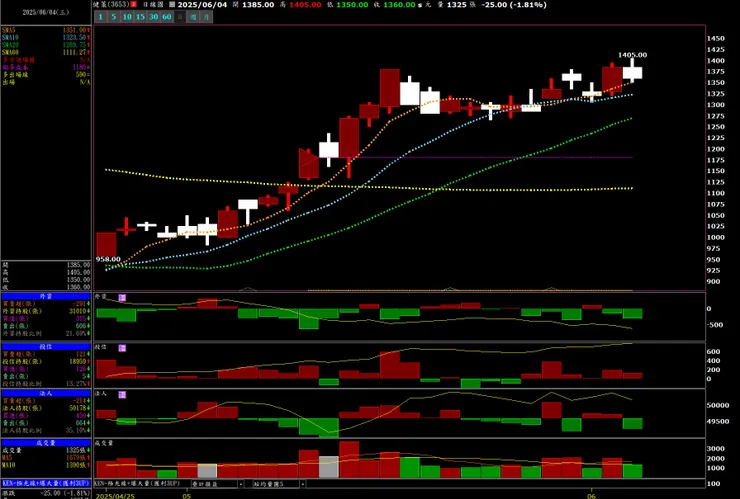Select the 30-minute timeframe button

[153, 17]
